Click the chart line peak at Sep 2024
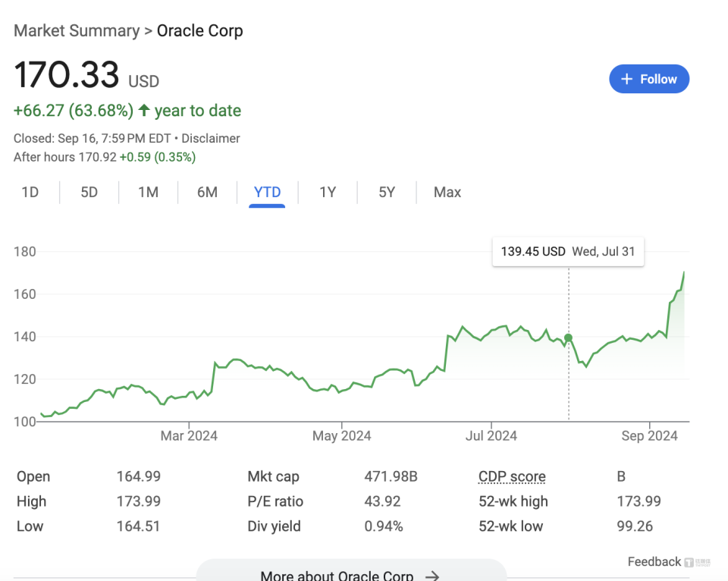The height and width of the screenshot is (581, 728). coord(684,272)
